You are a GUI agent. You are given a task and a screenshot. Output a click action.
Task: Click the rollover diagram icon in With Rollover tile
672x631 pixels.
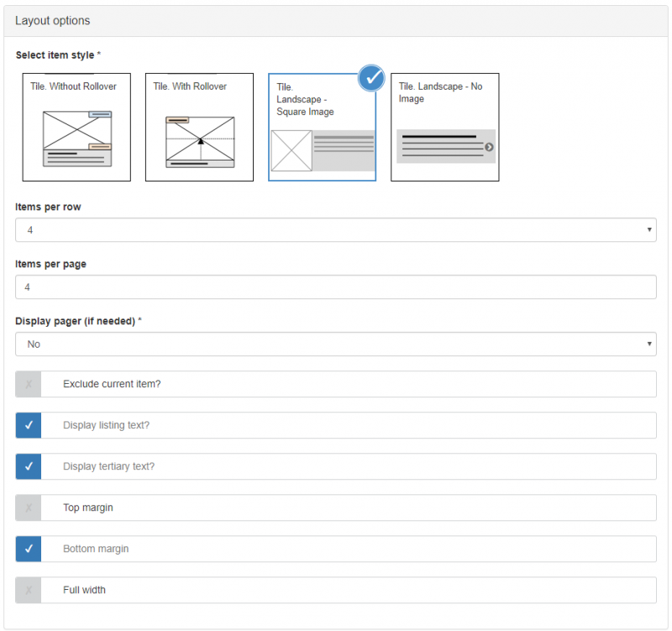tap(200, 141)
